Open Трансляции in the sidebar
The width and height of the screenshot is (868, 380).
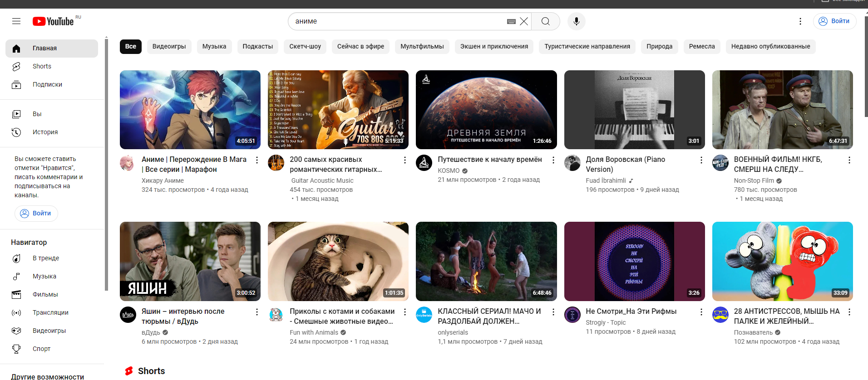[50, 312]
